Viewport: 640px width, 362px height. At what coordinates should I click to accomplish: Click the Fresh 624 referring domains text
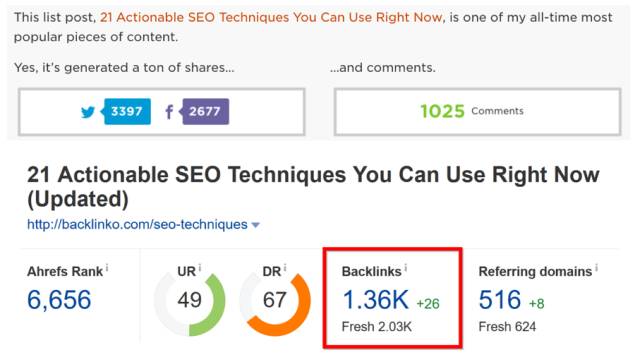(507, 326)
